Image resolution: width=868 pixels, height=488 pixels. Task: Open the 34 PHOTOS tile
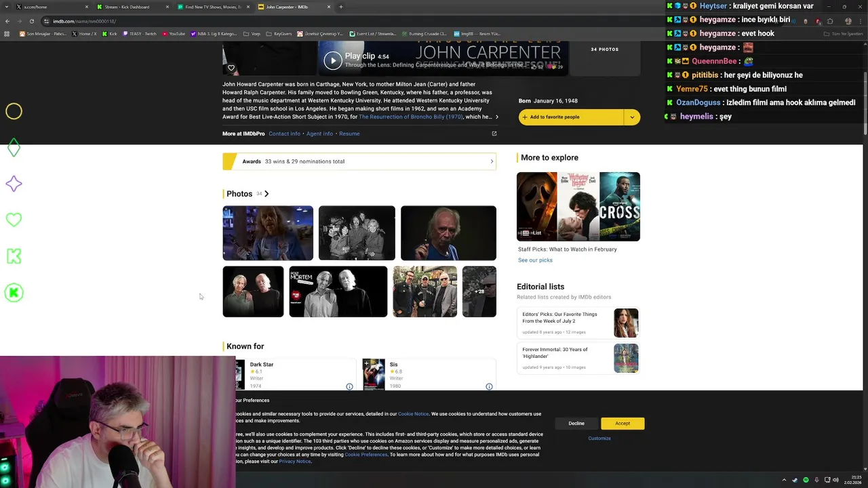click(x=604, y=58)
